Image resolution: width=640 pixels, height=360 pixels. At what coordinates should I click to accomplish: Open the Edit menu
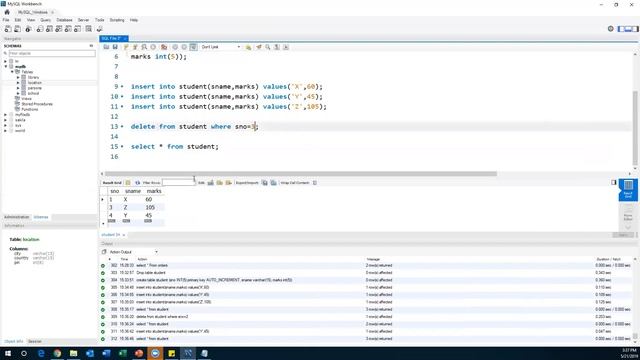click(x=18, y=20)
